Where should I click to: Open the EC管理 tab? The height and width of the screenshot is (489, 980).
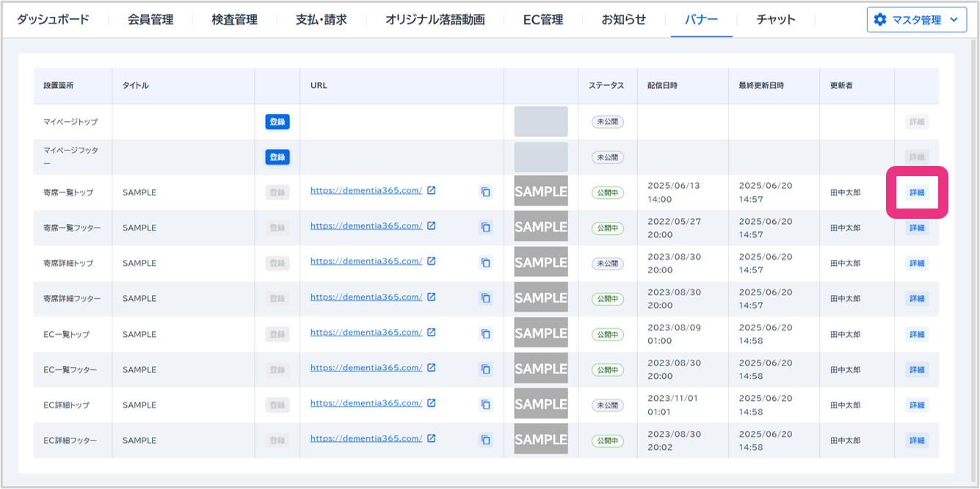point(542,20)
